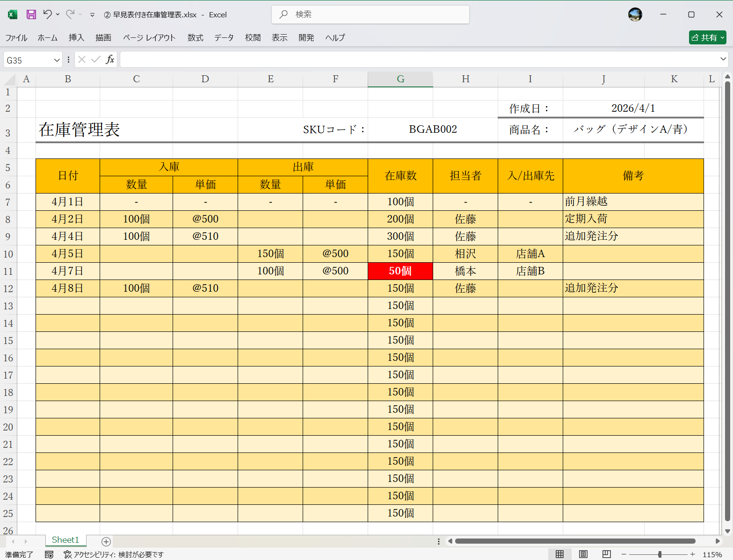
Task: Open the ファイル menu
Action: point(16,38)
